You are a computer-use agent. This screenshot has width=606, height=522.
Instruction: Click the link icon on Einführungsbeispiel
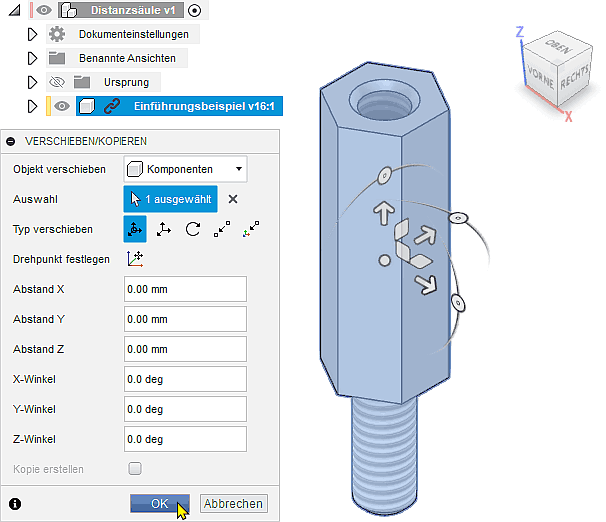pyautogui.click(x=112, y=106)
